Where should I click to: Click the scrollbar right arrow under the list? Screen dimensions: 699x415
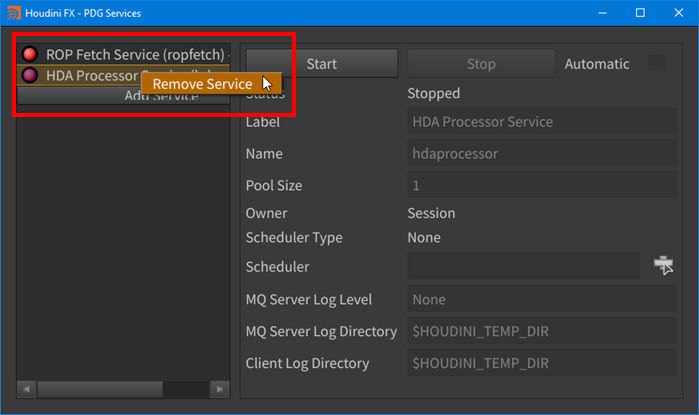pos(222,388)
